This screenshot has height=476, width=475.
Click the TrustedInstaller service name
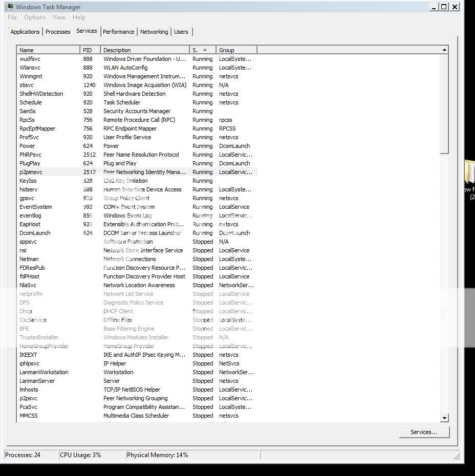pos(39,338)
